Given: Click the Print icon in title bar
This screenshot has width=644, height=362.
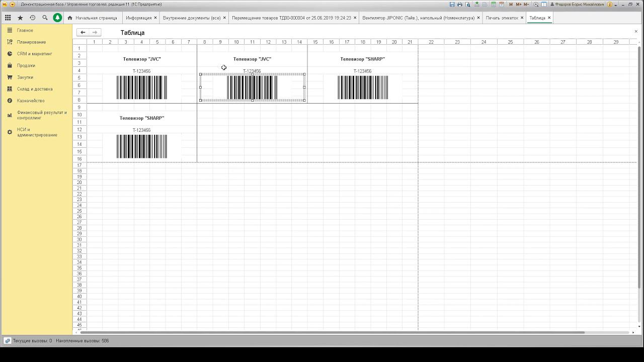Looking at the screenshot, I should coord(459,4).
